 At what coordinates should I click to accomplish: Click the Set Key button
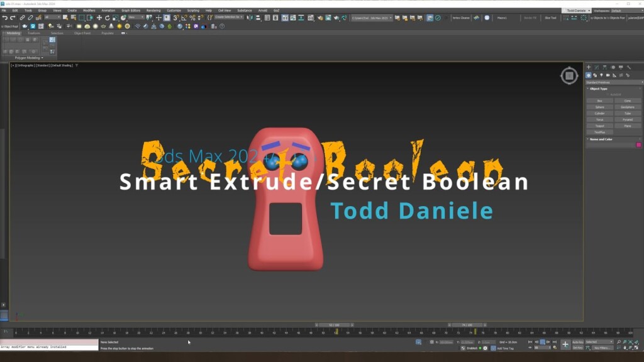[x=578, y=347]
